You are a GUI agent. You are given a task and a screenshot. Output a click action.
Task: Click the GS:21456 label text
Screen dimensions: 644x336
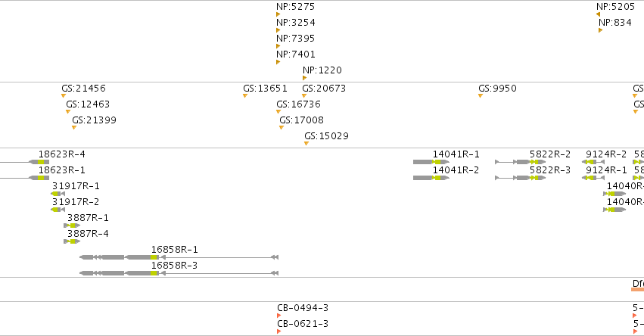84,89
